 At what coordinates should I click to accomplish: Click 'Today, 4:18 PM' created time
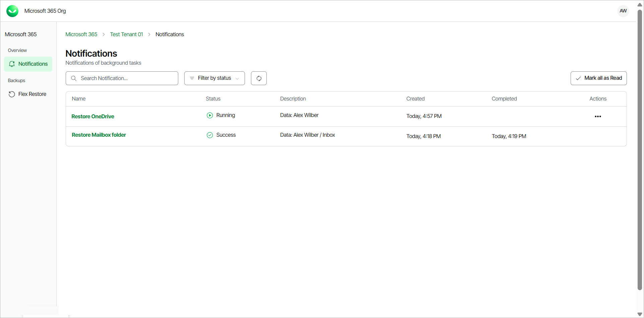(x=424, y=136)
